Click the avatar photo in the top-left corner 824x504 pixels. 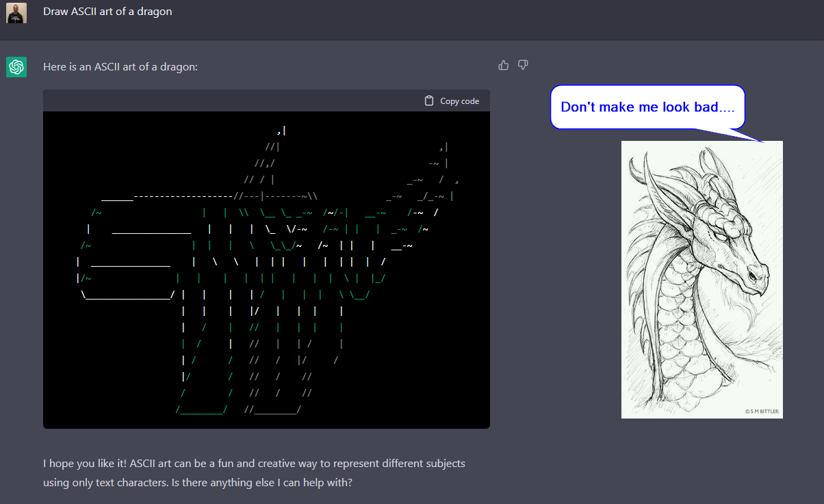click(16, 14)
